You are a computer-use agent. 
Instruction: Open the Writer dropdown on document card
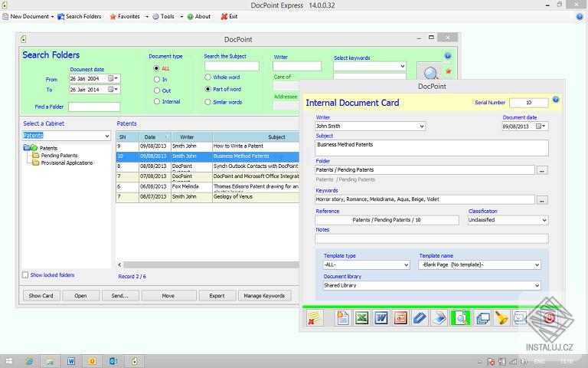point(422,127)
